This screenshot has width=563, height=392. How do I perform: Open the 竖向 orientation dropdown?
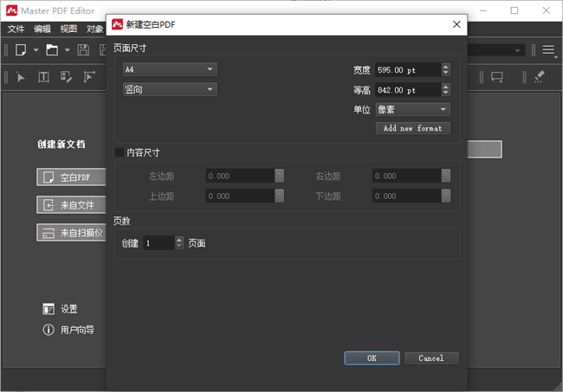click(170, 90)
